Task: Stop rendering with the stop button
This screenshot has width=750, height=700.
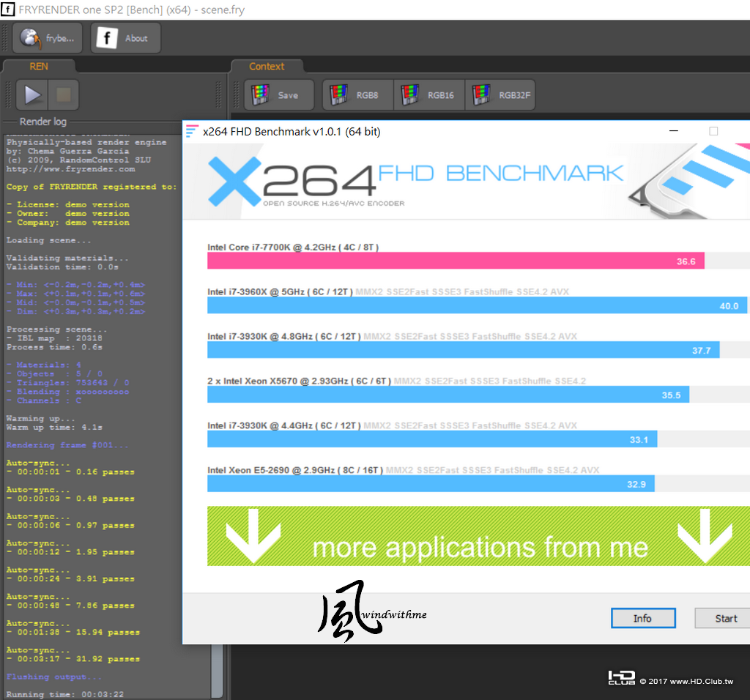Action: (x=63, y=94)
